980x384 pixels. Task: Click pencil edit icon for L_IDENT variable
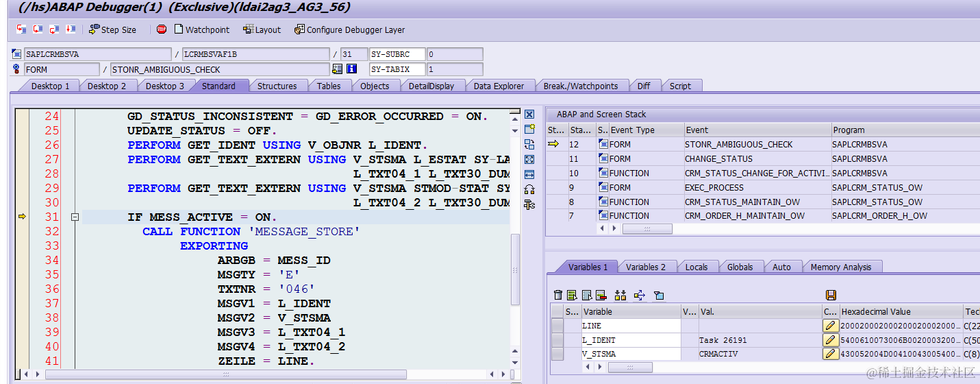(831, 340)
